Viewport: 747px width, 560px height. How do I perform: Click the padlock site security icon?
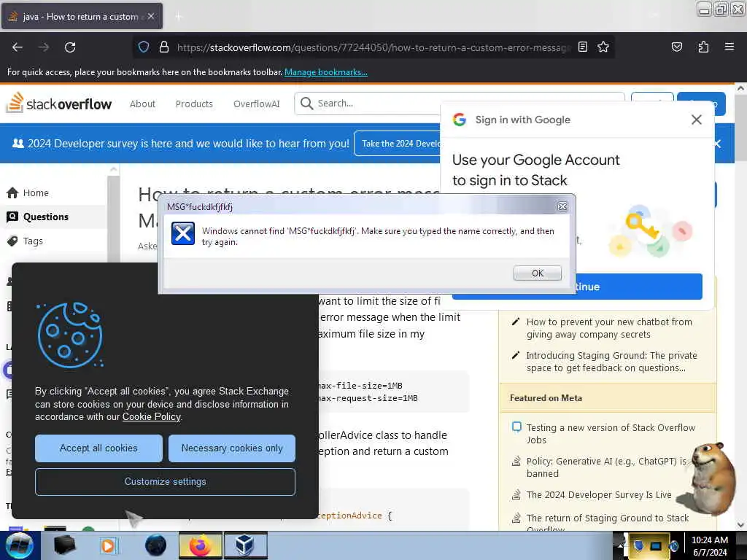pos(164,47)
